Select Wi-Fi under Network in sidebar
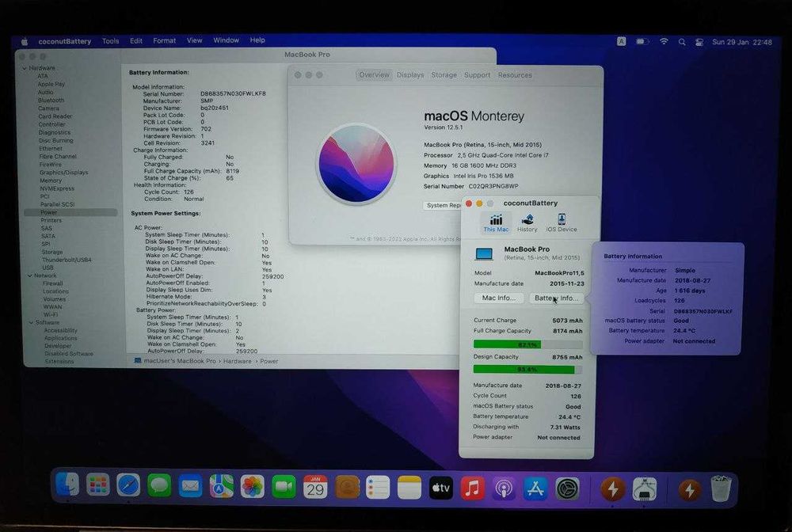Screen dimensions: 792x532 pos(51,314)
